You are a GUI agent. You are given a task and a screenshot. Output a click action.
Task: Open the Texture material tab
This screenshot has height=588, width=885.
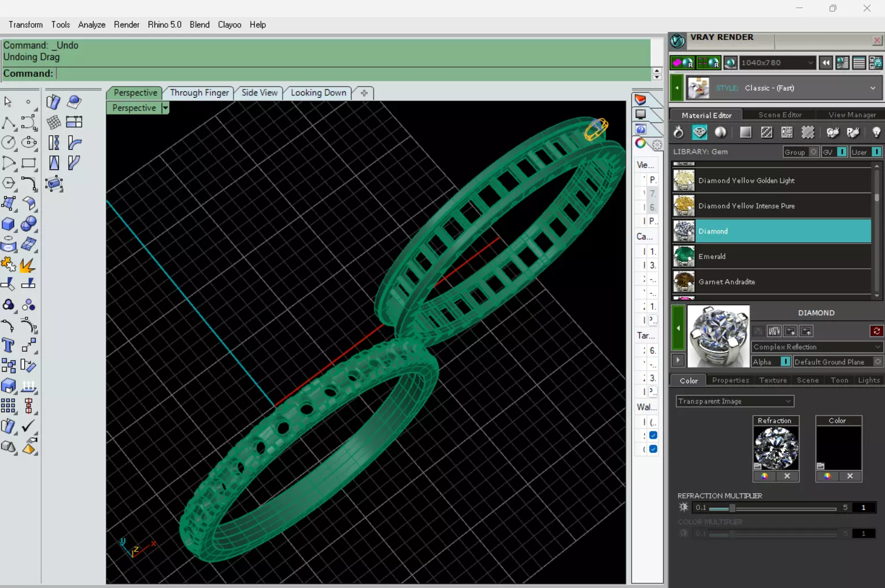(773, 380)
